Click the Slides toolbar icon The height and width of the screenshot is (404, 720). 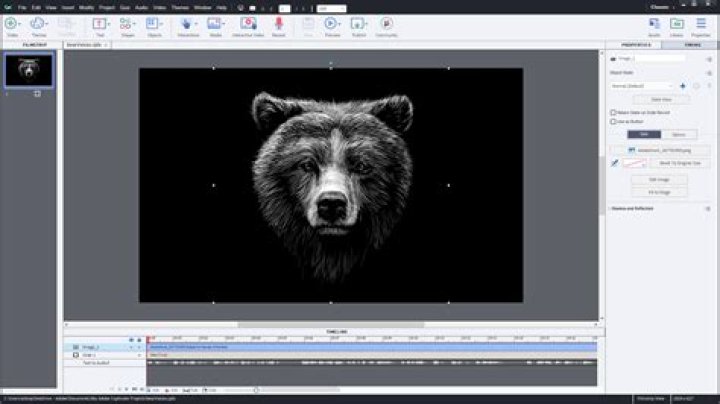tap(11, 24)
